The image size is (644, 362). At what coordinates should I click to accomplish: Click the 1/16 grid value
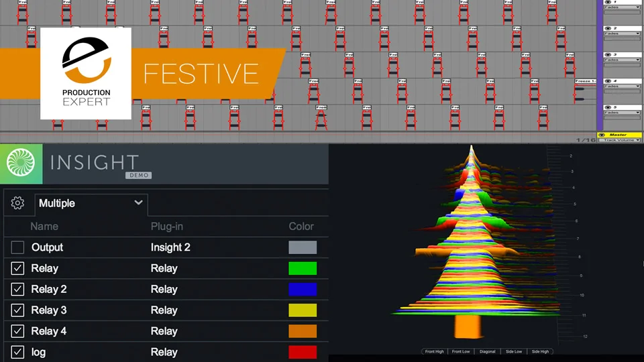(x=586, y=140)
